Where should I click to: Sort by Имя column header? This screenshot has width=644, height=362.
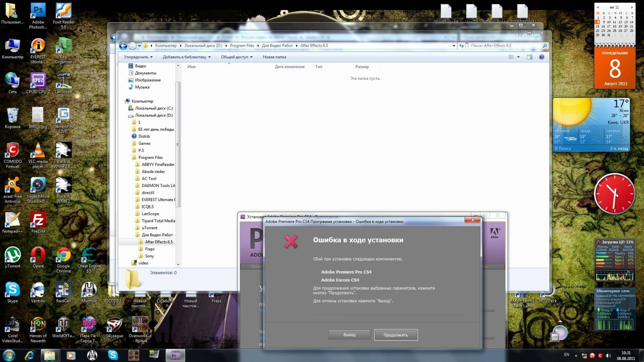tap(228, 67)
